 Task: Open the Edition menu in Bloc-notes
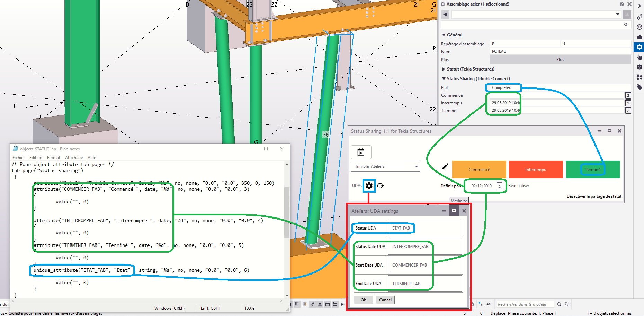[35, 157]
